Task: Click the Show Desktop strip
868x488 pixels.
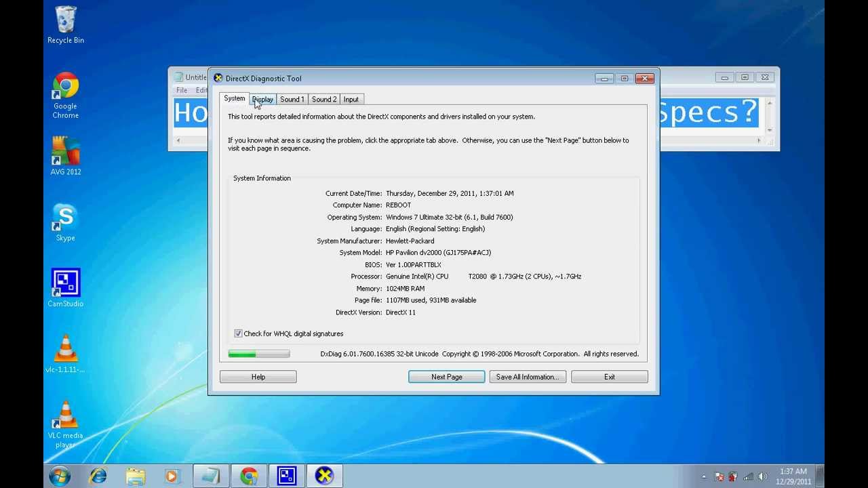Action: [x=821, y=476]
